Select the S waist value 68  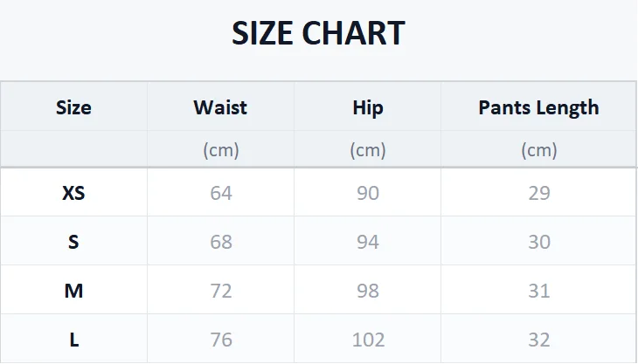click(x=221, y=242)
